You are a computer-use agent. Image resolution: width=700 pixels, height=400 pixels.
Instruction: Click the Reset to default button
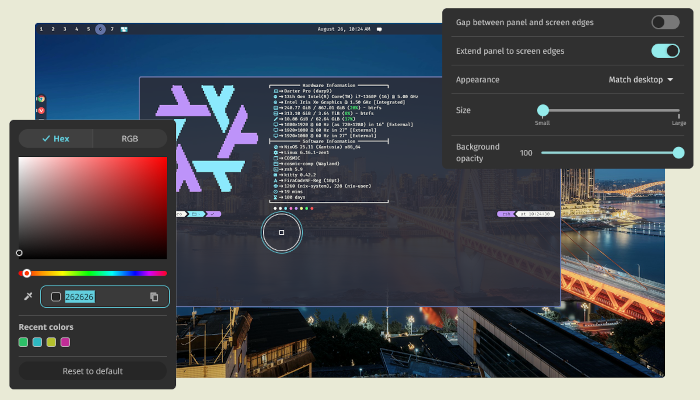pos(92,371)
